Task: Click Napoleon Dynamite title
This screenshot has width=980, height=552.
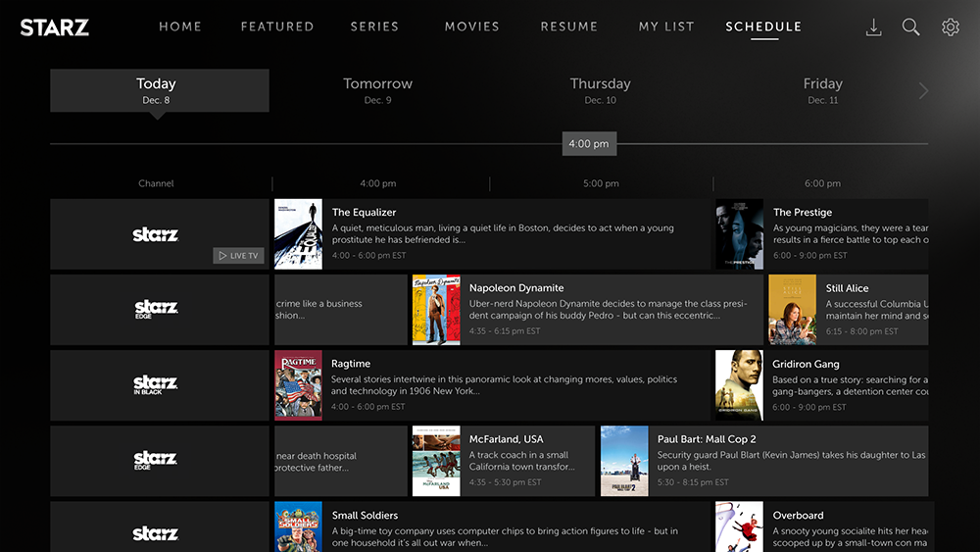Action: (x=516, y=288)
